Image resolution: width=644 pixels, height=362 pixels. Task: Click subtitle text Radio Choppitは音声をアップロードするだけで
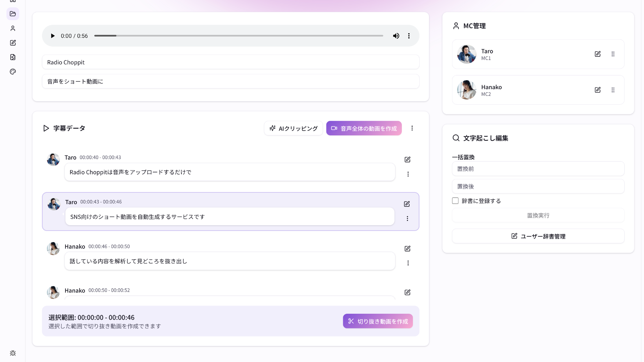pyautogui.click(x=130, y=172)
